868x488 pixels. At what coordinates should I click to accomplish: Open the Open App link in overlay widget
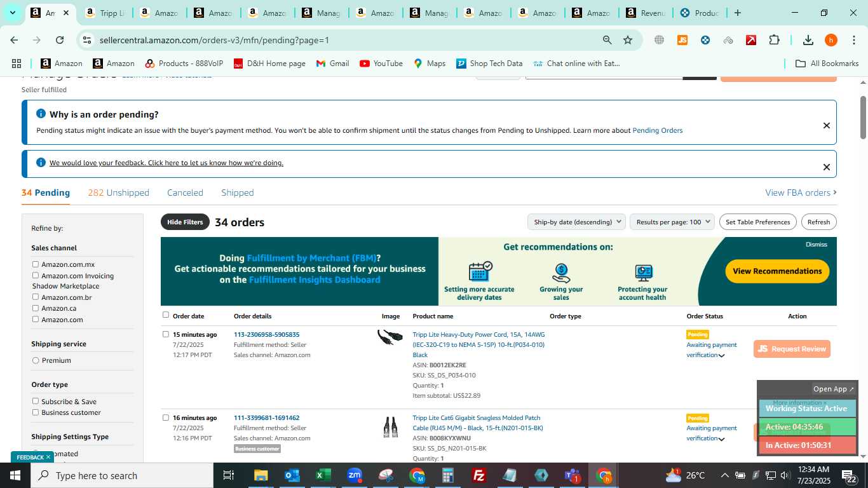point(834,389)
